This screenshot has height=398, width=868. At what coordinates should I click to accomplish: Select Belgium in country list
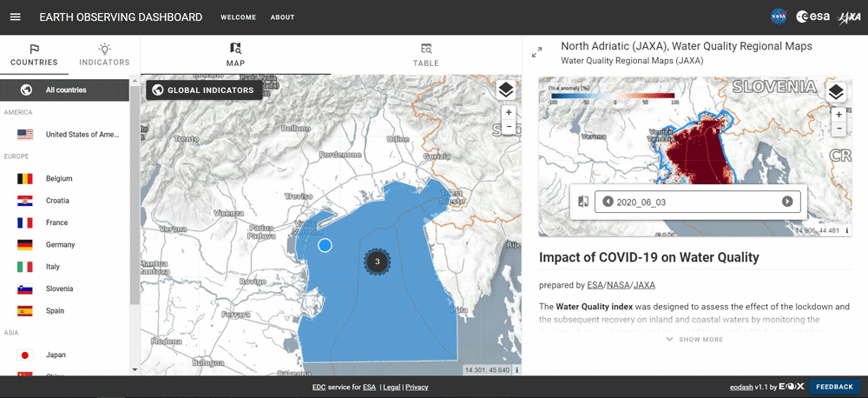pos(65,178)
